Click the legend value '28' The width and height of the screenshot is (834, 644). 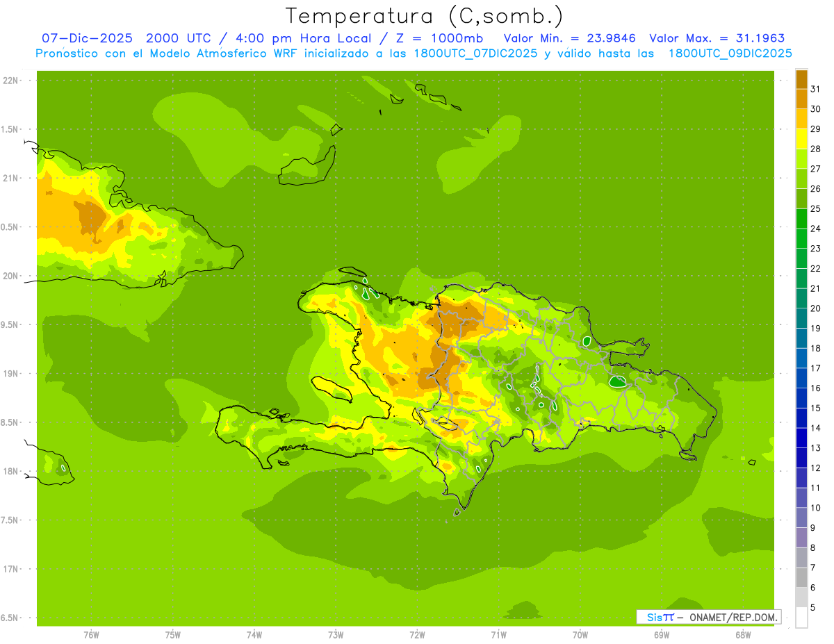[816, 149]
